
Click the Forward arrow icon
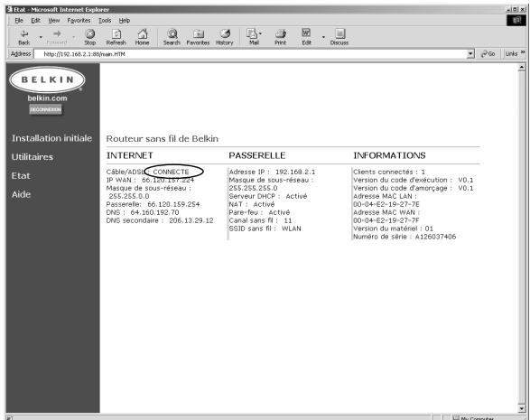coord(57,33)
